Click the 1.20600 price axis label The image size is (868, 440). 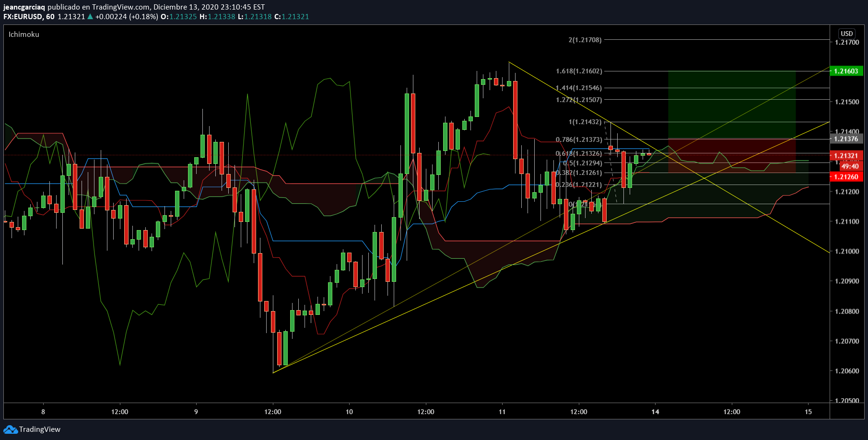847,371
